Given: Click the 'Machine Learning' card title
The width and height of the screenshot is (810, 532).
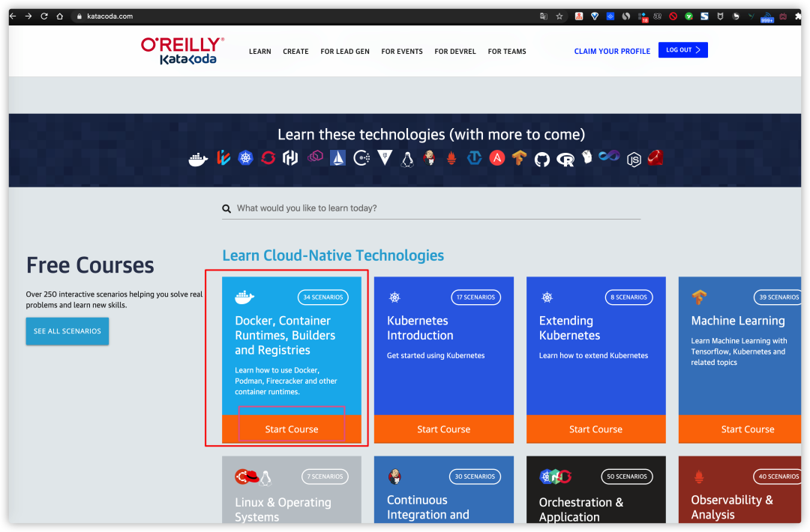Looking at the screenshot, I should (x=738, y=321).
